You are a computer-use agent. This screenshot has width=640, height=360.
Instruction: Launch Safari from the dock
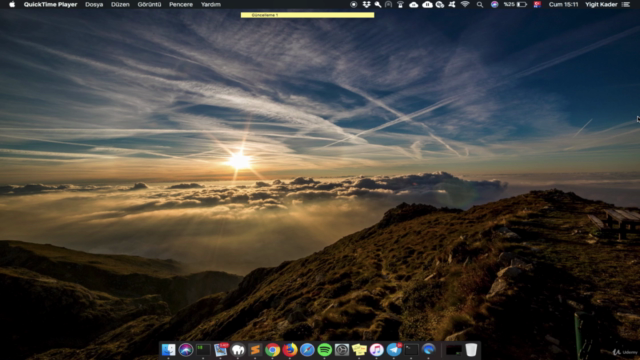(x=307, y=350)
